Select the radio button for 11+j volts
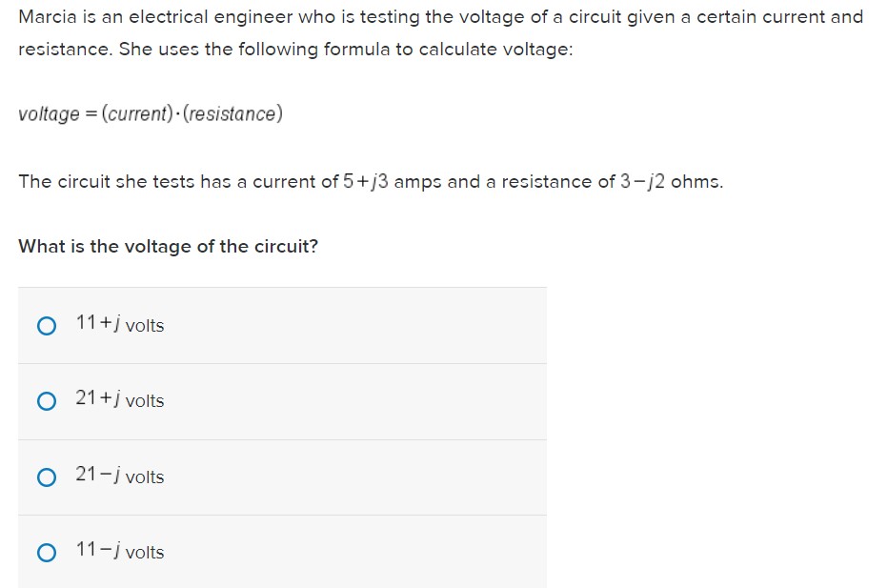Viewport: 888px width, 588px height. [46, 325]
